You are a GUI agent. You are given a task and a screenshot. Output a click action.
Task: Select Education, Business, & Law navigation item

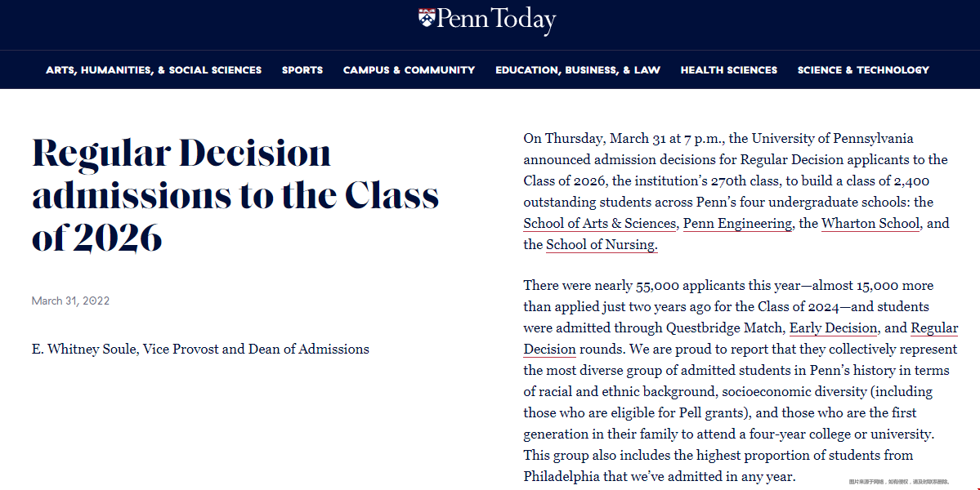tap(578, 70)
